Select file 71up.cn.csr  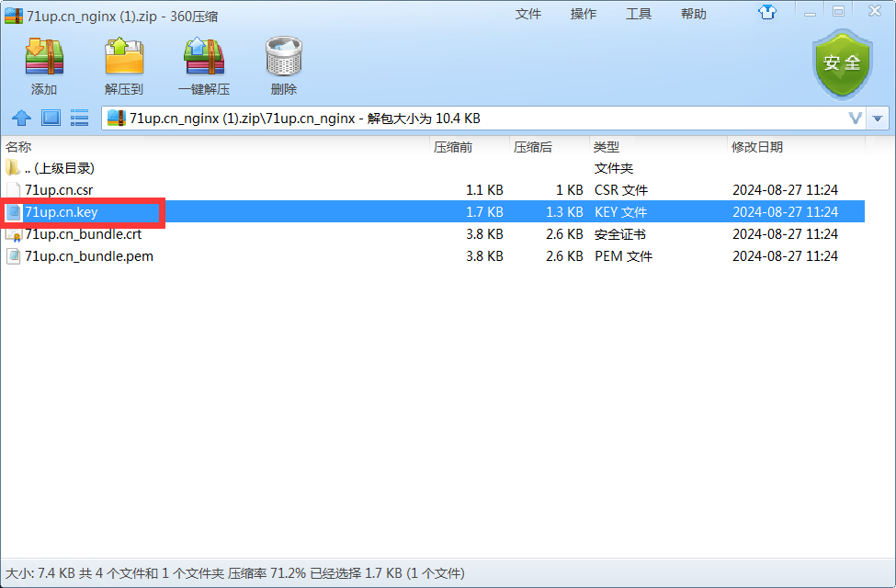(x=433, y=189)
